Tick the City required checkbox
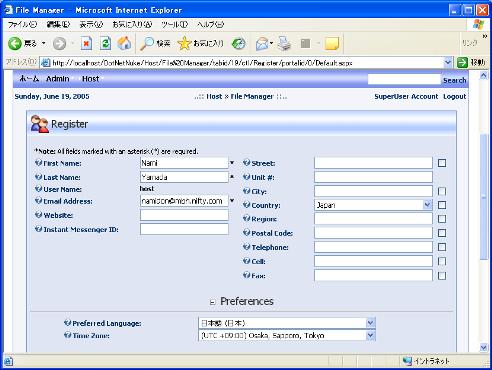492x370 pixels. [x=442, y=191]
